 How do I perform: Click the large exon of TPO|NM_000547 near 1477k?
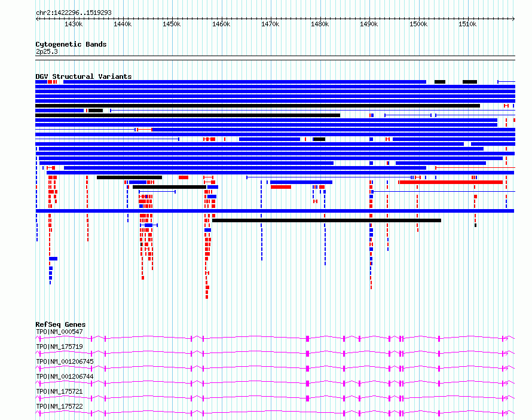click(x=308, y=338)
